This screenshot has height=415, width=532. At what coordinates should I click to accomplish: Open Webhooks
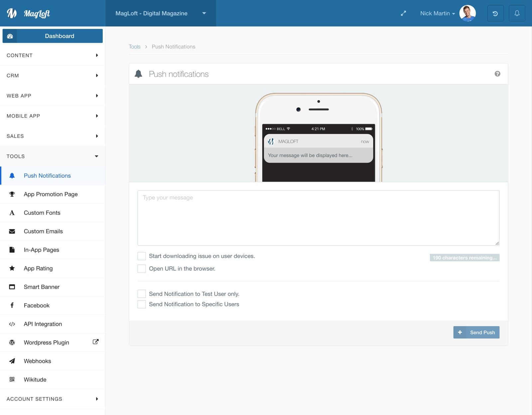click(53, 361)
